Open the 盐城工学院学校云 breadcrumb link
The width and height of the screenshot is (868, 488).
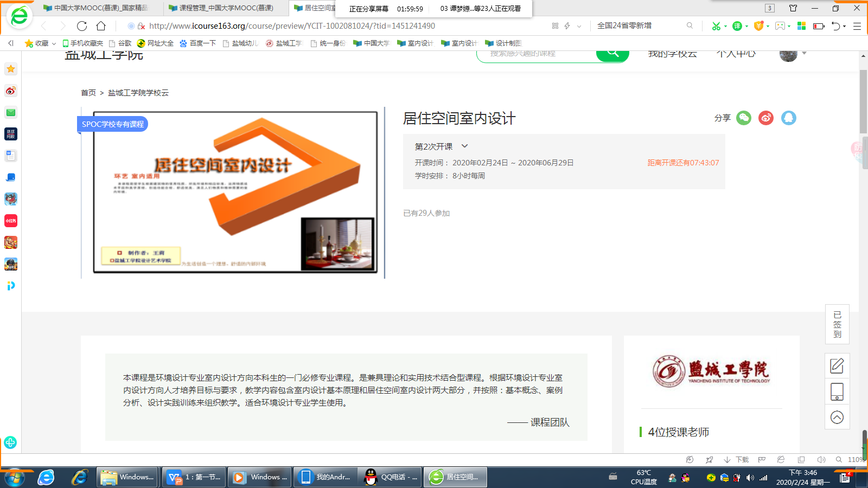click(138, 93)
